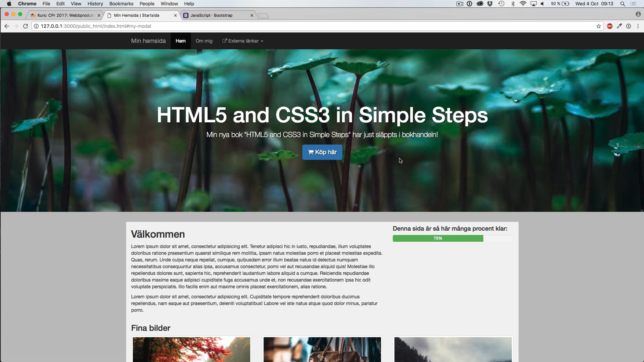Click the back navigation arrow
The height and width of the screenshot is (362, 644).
[7, 26]
